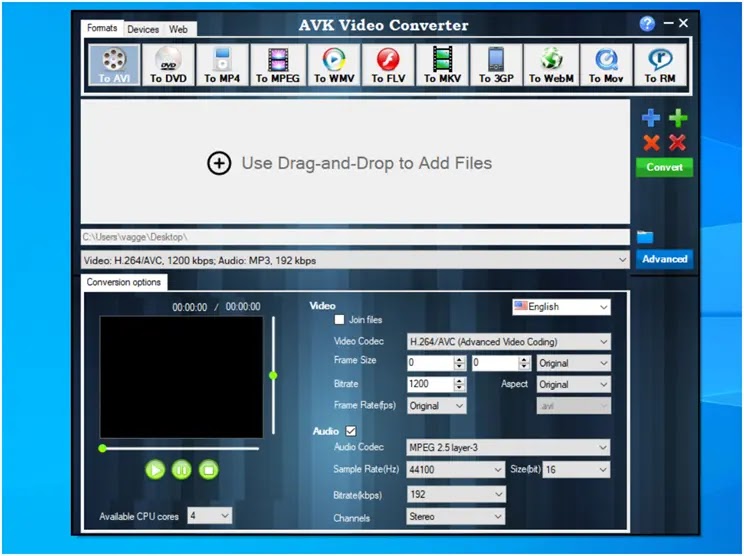Viewport: 744px width, 556px height.
Task: Click the preview seek slider handle
Action: click(102, 448)
